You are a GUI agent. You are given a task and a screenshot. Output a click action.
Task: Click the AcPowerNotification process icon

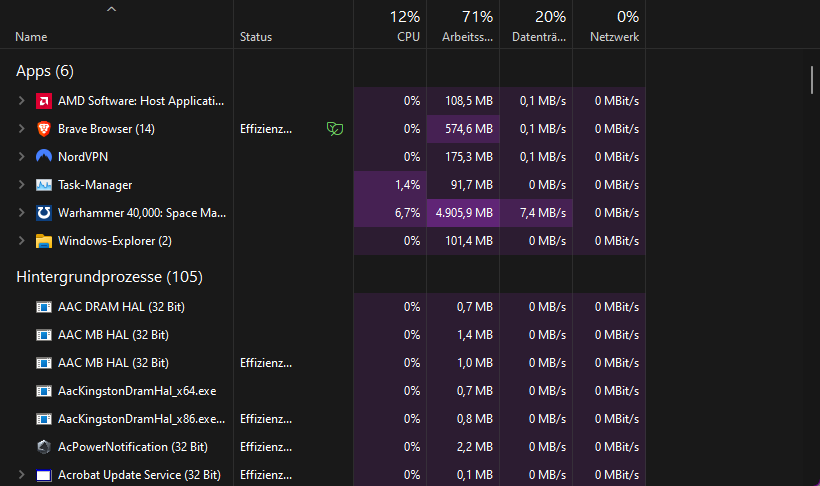(44, 447)
